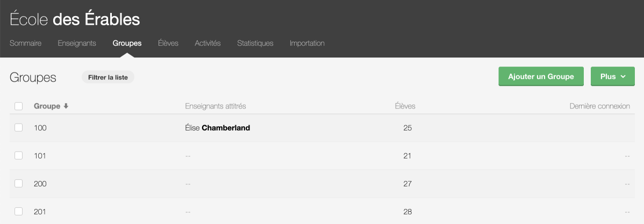Open the Enseignants tab
The image size is (644, 224).
pyautogui.click(x=77, y=43)
